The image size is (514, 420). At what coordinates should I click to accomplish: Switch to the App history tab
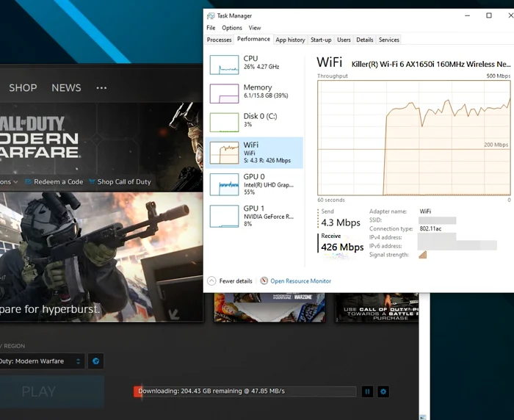[x=290, y=40]
